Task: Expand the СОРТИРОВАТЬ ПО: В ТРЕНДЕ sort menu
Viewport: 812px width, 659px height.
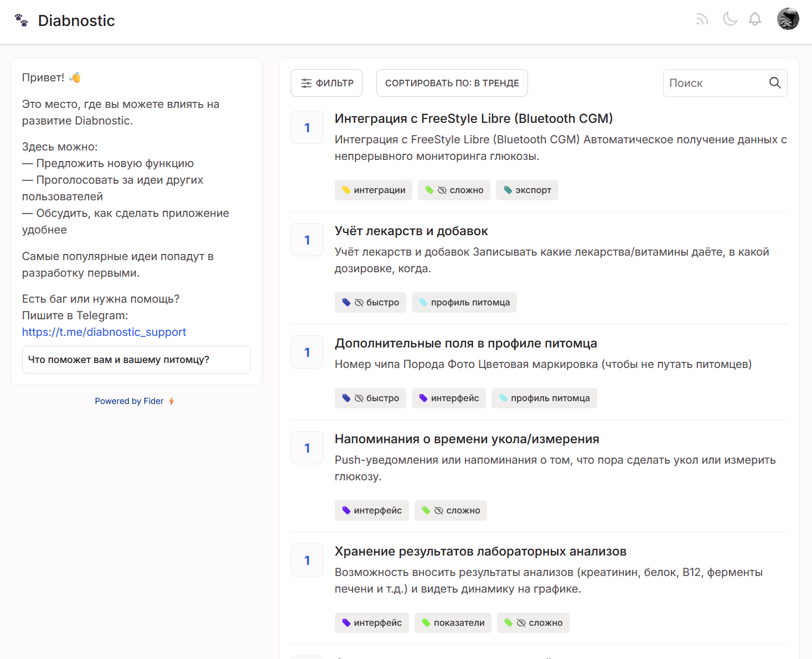Action: coord(452,83)
